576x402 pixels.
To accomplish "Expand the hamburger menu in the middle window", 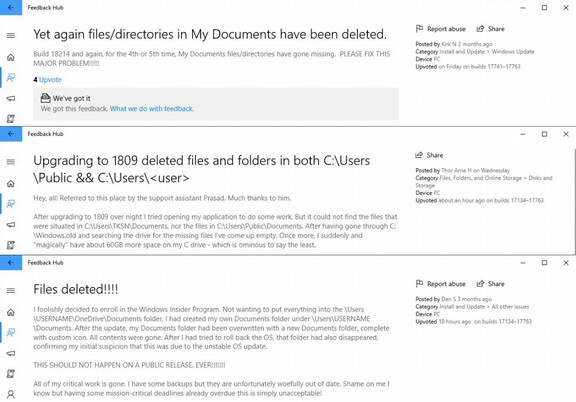I will pos(11,162).
